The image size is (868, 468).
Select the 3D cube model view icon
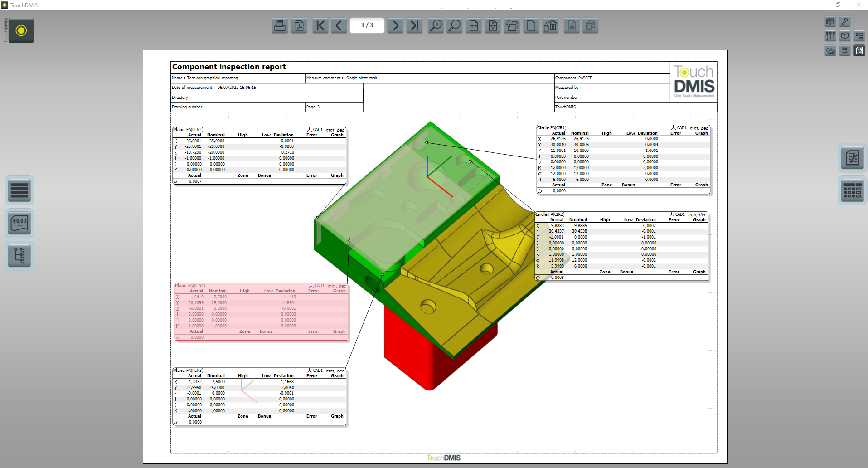pyautogui.click(x=845, y=36)
